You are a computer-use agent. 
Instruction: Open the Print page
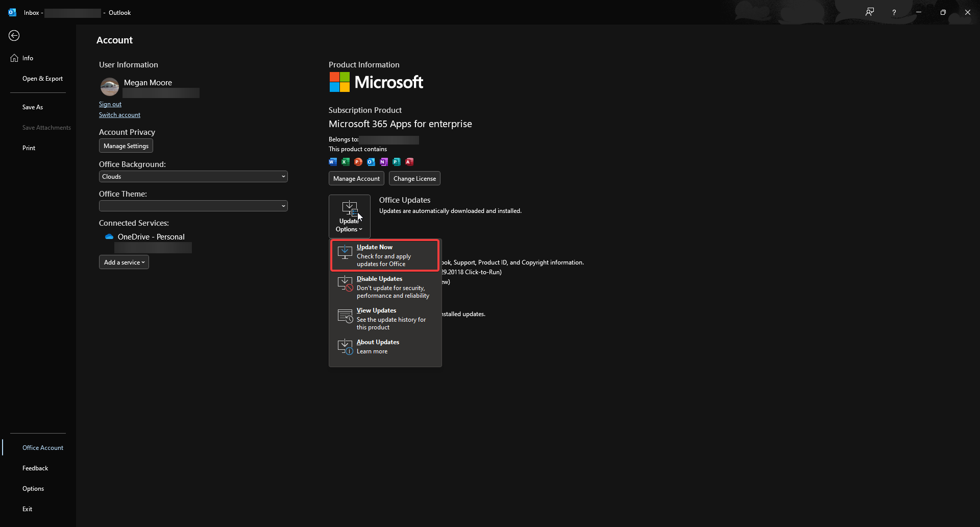coord(38,148)
